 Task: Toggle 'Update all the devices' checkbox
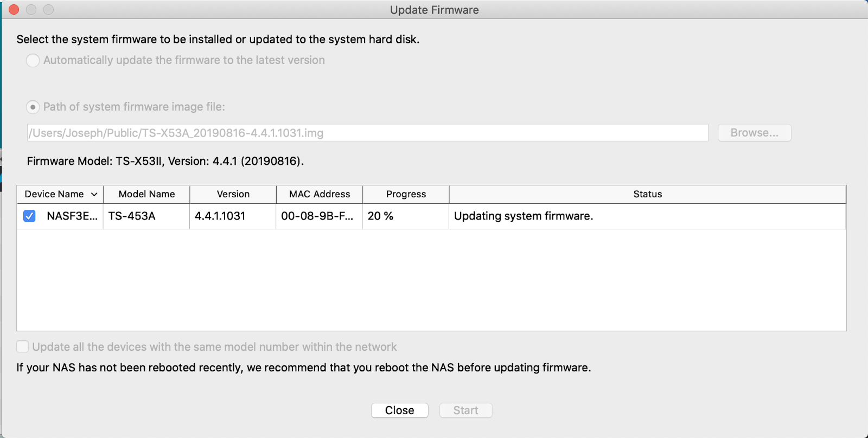[x=23, y=346]
